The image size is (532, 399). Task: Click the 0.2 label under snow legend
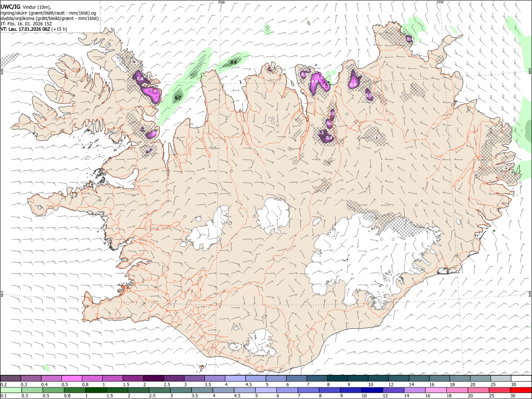pyautogui.click(x=3, y=384)
